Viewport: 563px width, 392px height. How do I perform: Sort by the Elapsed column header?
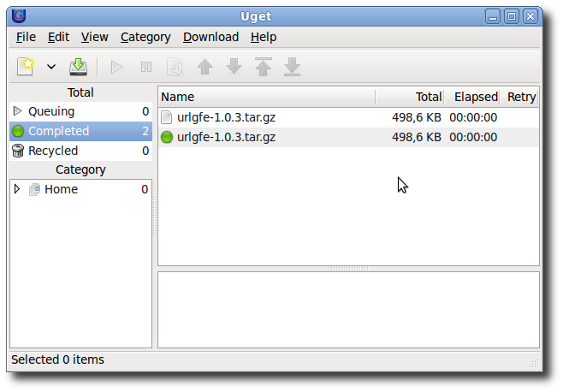pos(472,97)
